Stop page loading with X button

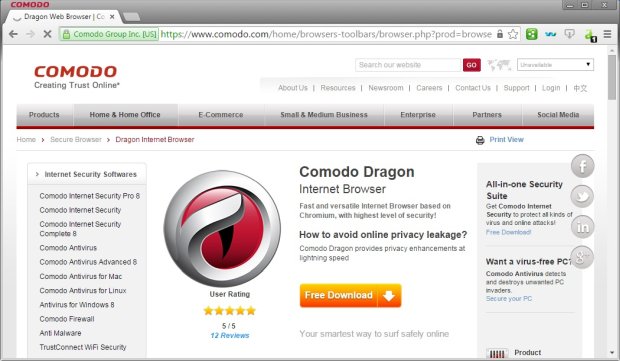[x=47, y=34]
